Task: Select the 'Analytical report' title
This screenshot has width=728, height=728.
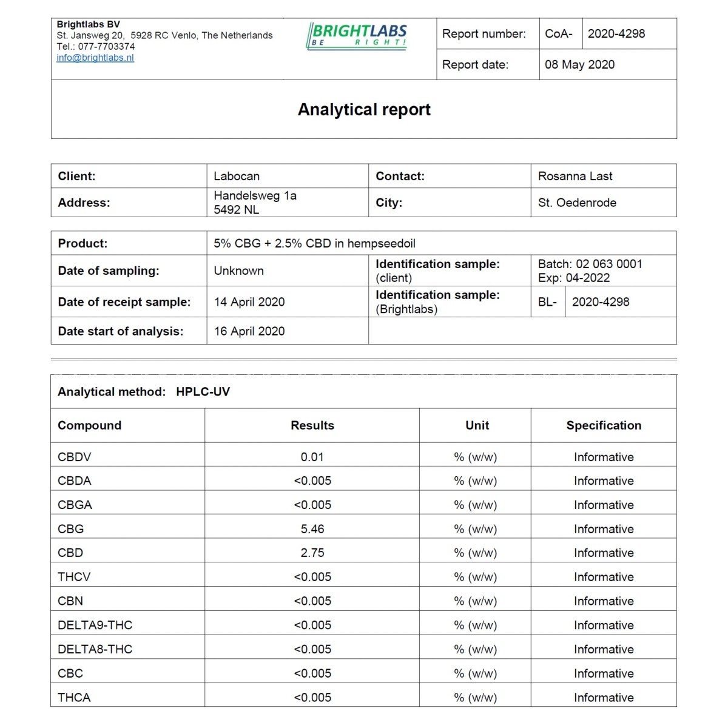Action: click(x=364, y=110)
